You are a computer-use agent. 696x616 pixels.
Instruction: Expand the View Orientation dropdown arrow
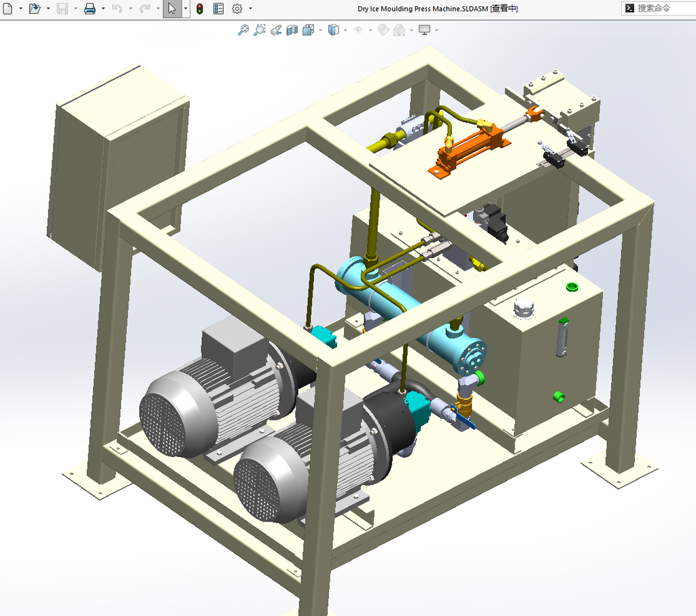pyautogui.click(x=321, y=30)
